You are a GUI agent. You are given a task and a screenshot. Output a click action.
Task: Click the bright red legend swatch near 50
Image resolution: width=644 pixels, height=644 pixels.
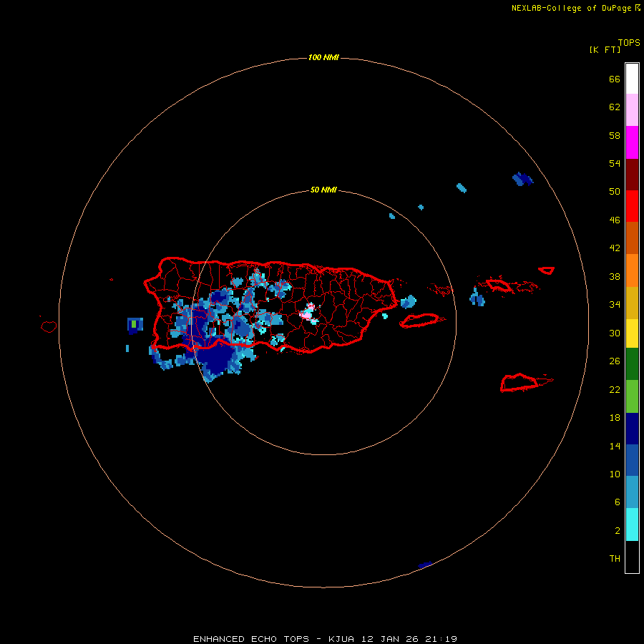click(632, 206)
